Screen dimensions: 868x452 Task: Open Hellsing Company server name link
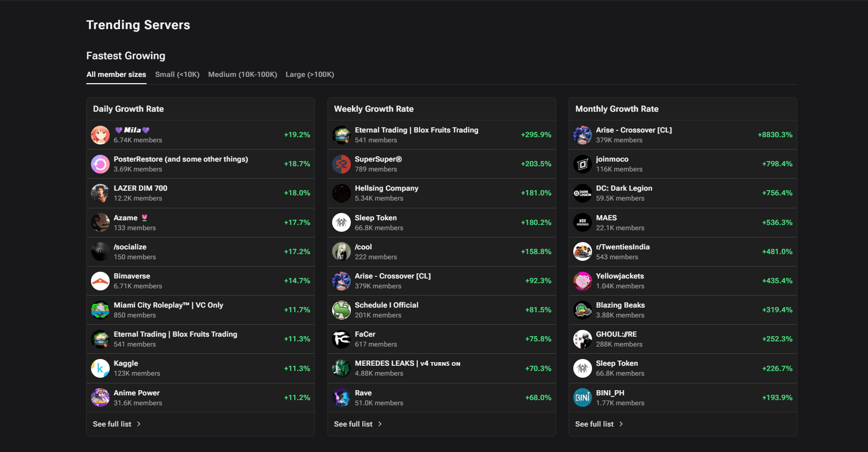point(386,188)
